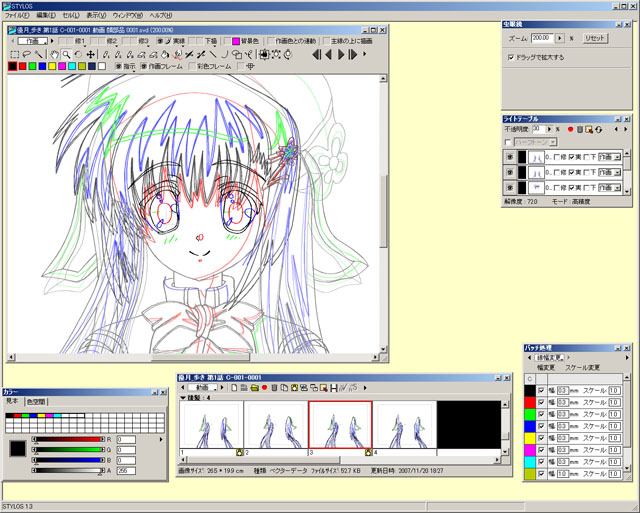Click green row swatch in batch panel
640x513 pixels.
click(x=529, y=414)
